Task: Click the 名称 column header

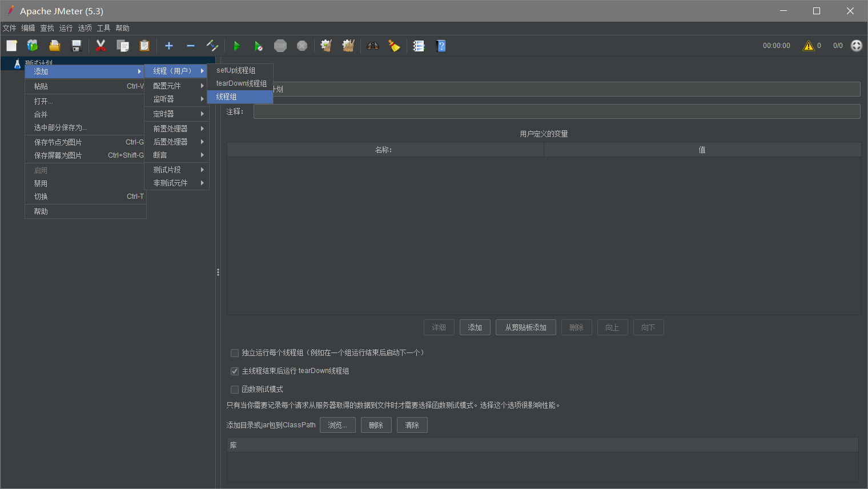Action: tap(385, 150)
